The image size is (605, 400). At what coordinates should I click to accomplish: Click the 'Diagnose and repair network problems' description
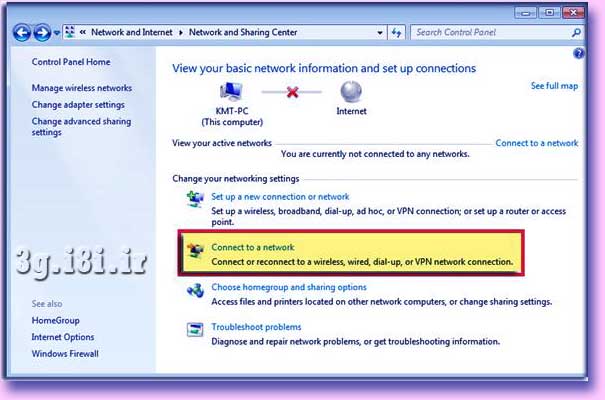click(x=355, y=342)
